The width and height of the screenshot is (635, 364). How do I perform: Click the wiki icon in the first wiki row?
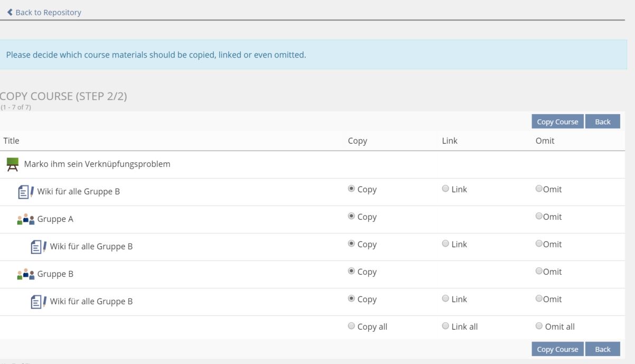point(25,191)
